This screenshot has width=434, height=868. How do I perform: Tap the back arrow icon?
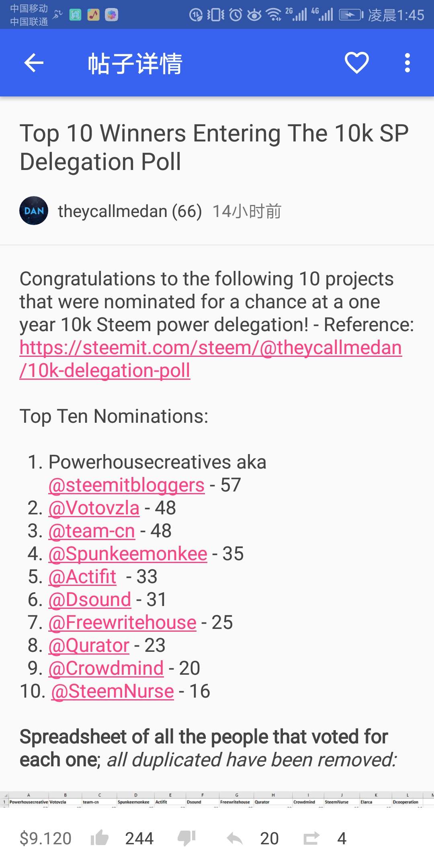[x=34, y=63]
